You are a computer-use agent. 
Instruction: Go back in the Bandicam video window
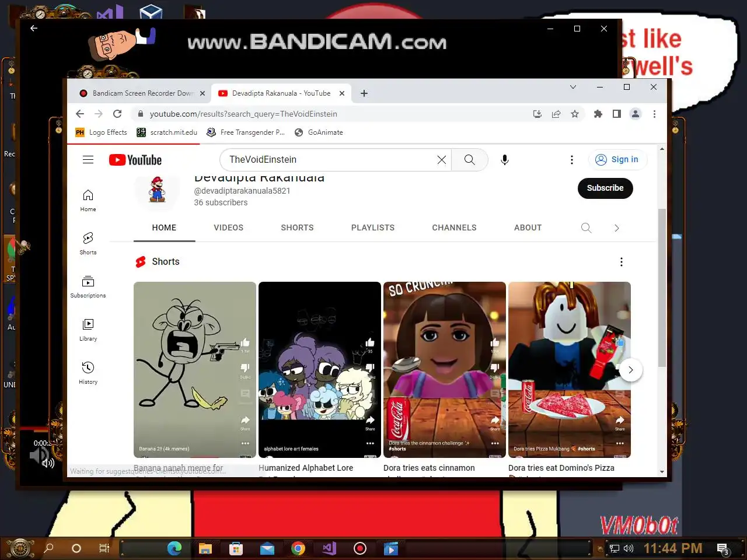point(34,28)
